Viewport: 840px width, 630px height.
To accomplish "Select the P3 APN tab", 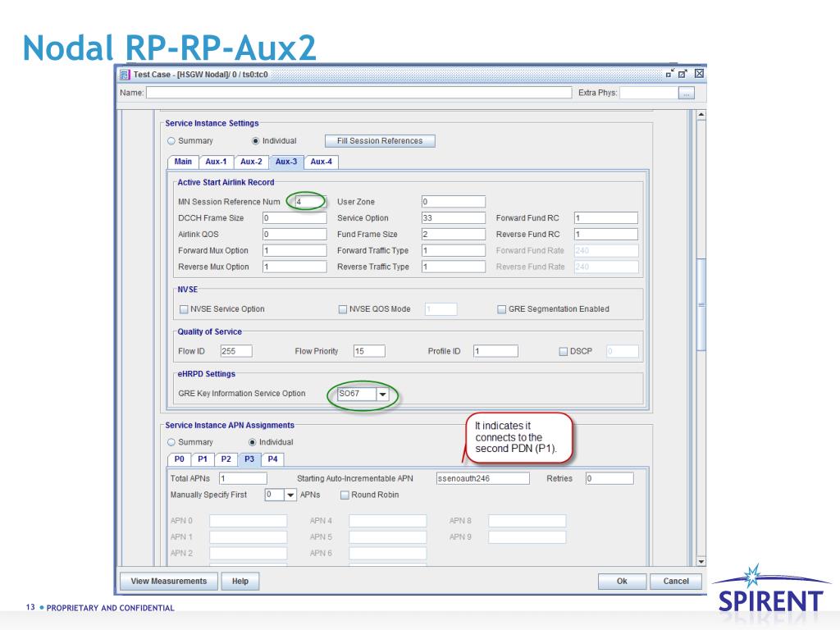I will click(249, 459).
